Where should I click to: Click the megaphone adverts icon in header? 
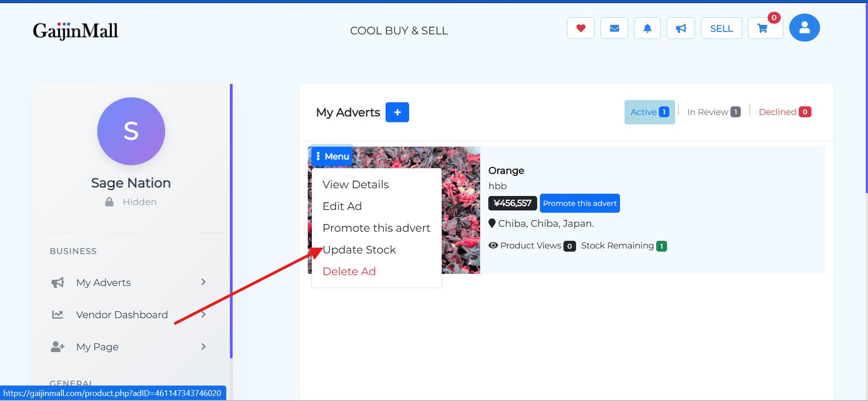[x=681, y=29]
